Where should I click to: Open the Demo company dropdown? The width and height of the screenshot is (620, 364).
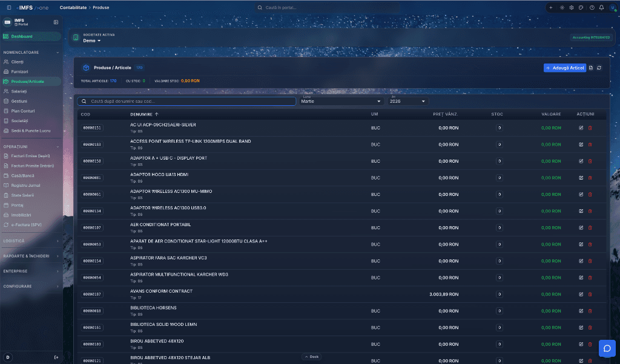(x=92, y=41)
